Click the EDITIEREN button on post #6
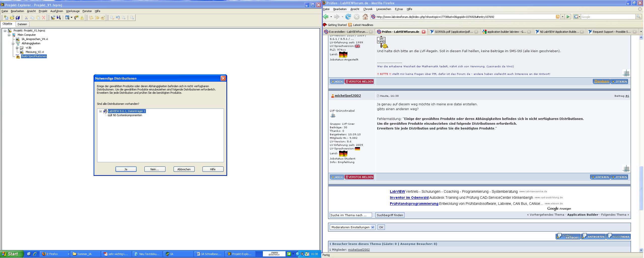644x258 pixels. point(600,177)
